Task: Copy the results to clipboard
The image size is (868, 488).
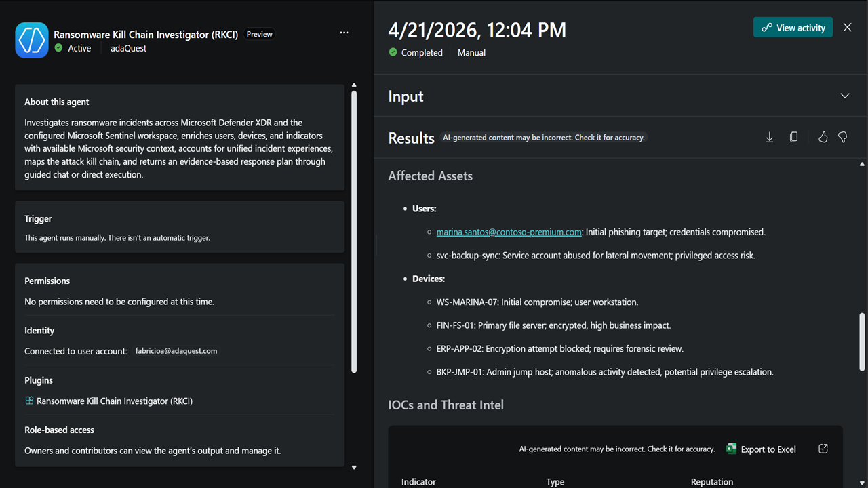Action: click(793, 138)
